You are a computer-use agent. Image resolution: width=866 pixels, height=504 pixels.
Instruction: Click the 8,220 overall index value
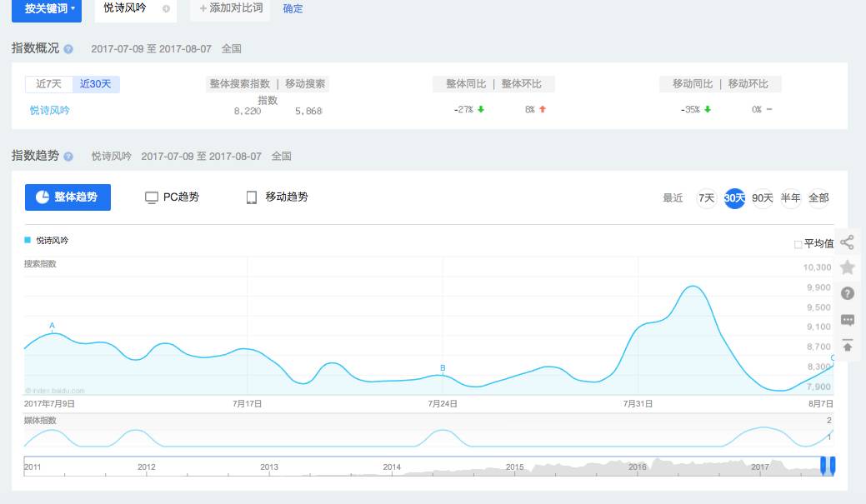pyautogui.click(x=248, y=111)
